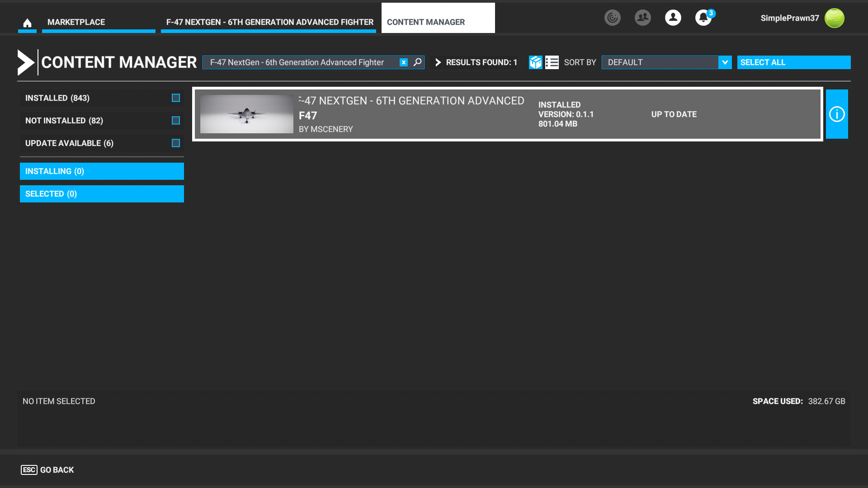
Task: Switch to the Marketplace tab
Action: coord(99,22)
